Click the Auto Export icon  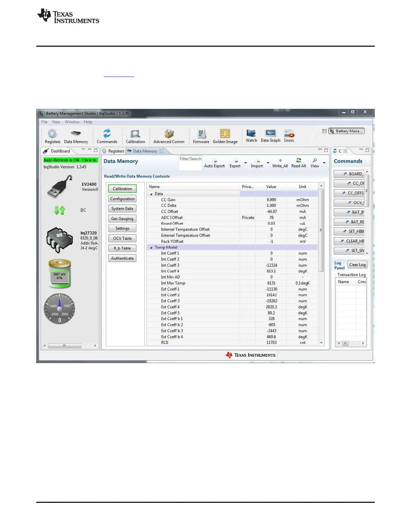216,161
